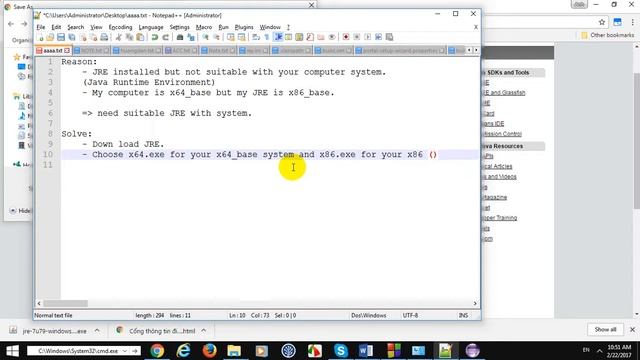Click inside line 5 of the editor
The height and width of the screenshot is (360, 640).
(x=269, y=103)
